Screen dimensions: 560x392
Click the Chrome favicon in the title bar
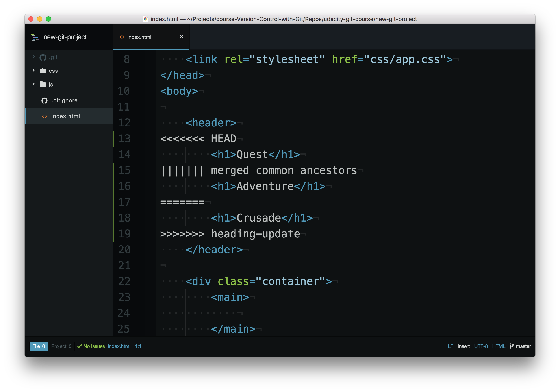[x=146, y=19]
